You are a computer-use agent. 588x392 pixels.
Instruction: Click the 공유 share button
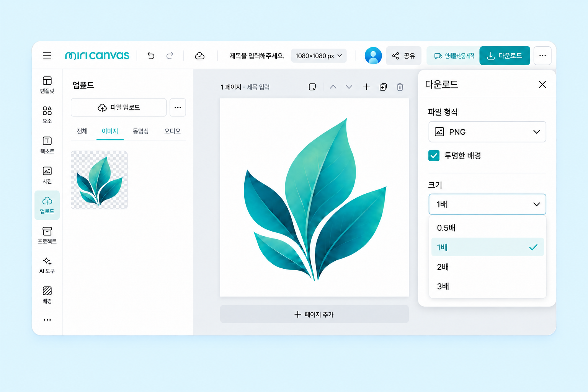coord(403,56)
